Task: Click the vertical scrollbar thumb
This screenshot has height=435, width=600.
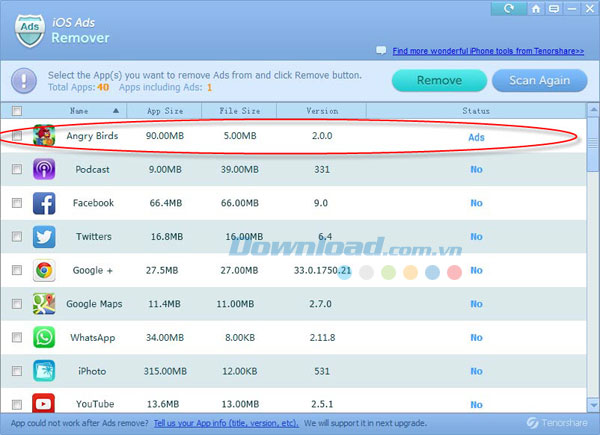Action: click(x=593, y=145)
